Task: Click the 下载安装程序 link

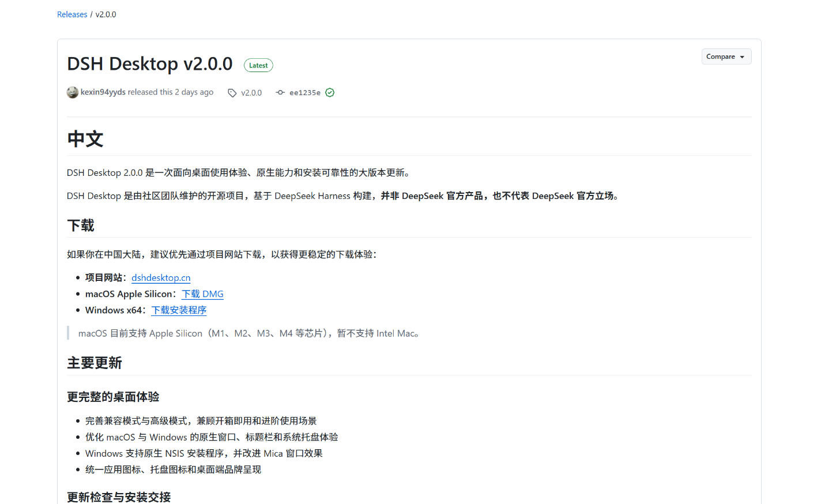Action: tap(179, 310)
